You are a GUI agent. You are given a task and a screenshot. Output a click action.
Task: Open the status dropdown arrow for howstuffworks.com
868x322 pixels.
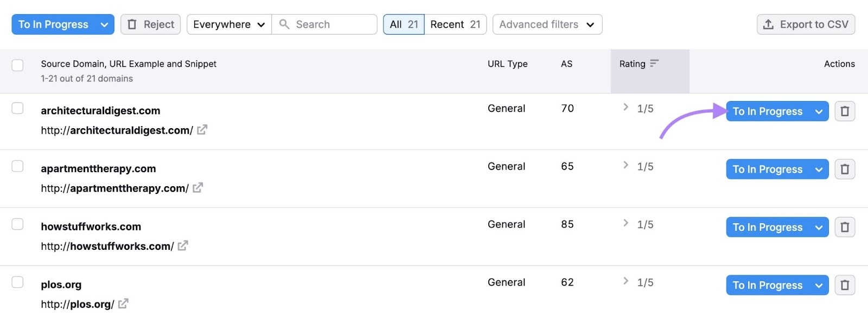click(x=819, y=228)
